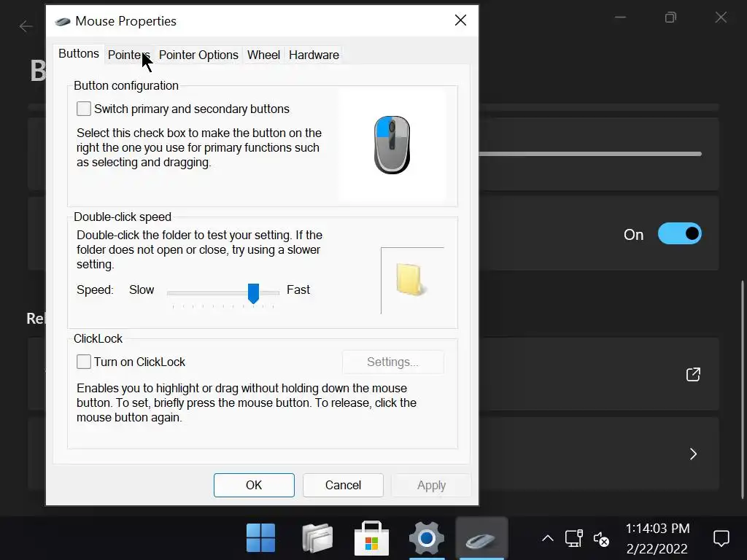Toggle the On switch in the Settings window
The height and width of the screenshot is (560, 747).
click(x=679, y=234)
